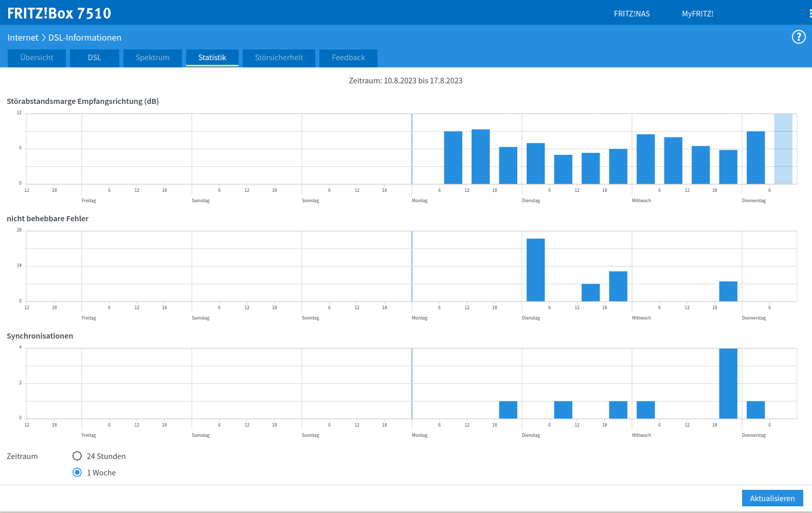Click the Zeitraum label beside radio buttons

[x=22, y=456]
